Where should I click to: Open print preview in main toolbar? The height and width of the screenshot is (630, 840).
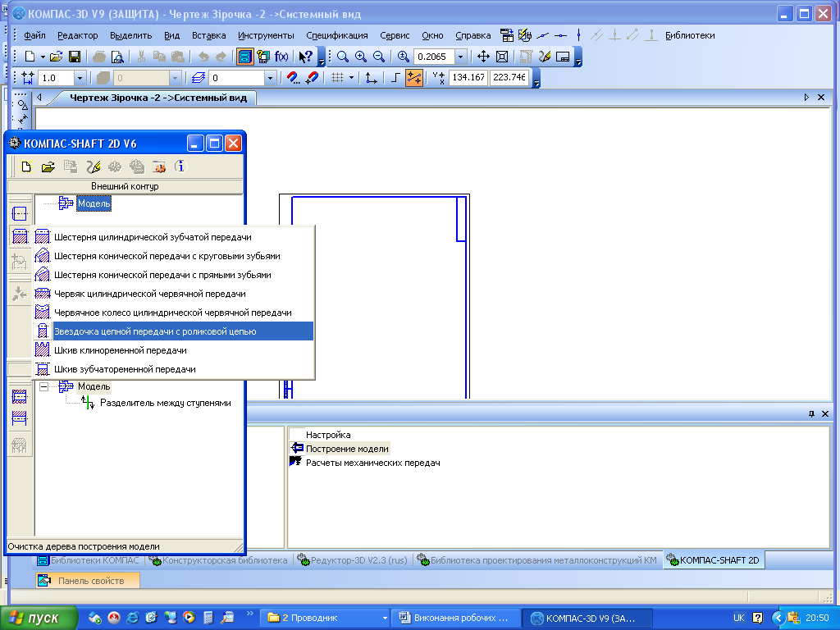point(117,57)
